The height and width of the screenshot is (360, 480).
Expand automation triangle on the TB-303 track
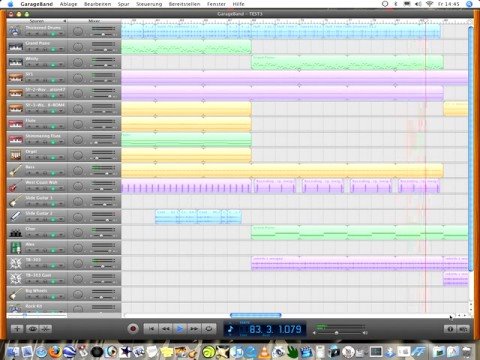pyautogui.click(x=61, y=266)
